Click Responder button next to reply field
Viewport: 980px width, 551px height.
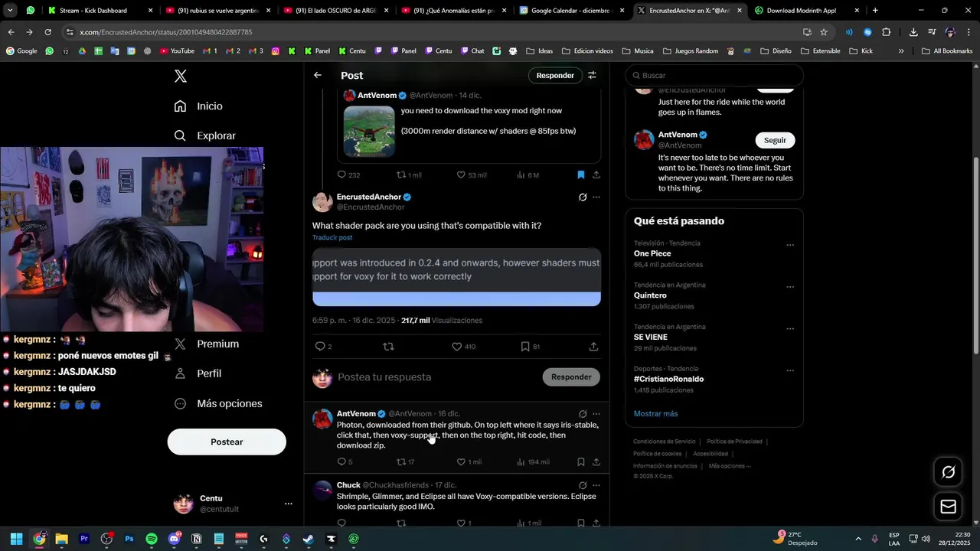click(571, 377)
